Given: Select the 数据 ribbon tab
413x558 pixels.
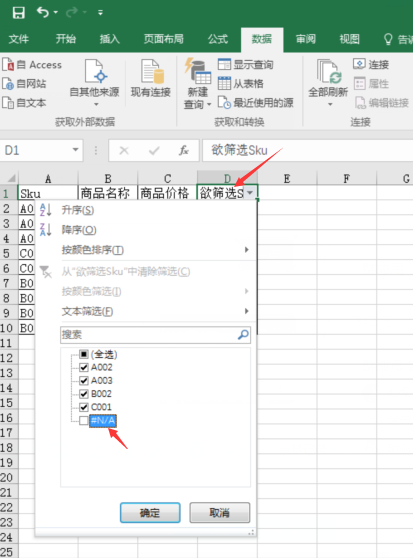Looking at the screenshot, I should 262,39.
